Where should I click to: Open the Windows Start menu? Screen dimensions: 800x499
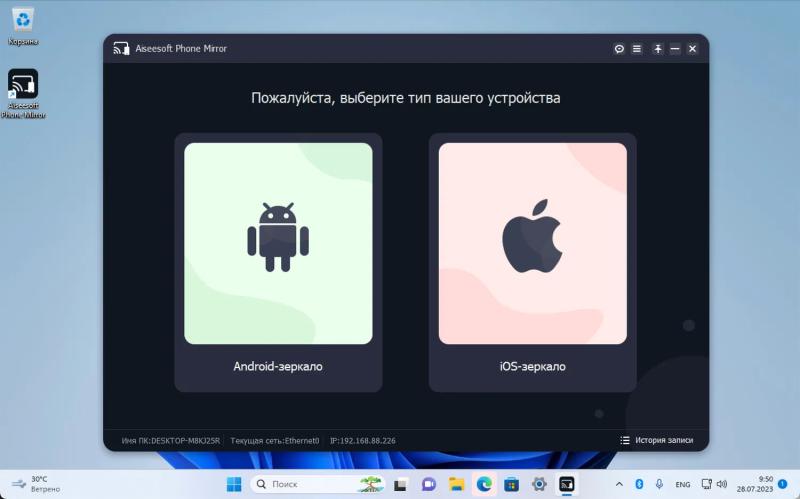coord(234,484)
